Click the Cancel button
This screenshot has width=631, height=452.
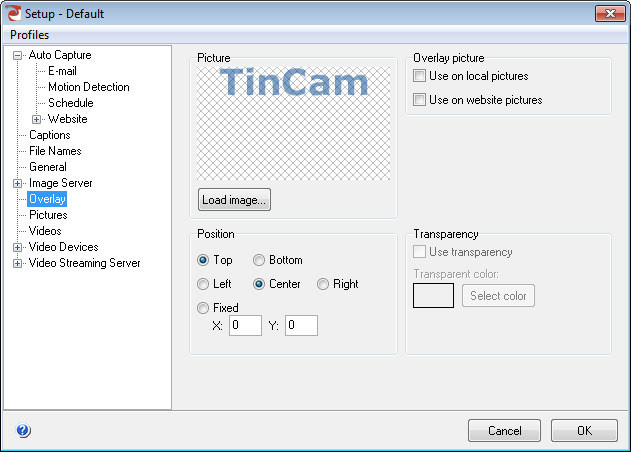(x=504, y=431)
